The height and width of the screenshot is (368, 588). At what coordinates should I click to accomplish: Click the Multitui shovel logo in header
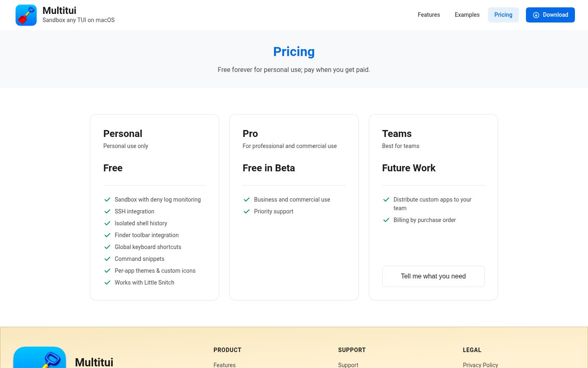(x=26, y=15)
